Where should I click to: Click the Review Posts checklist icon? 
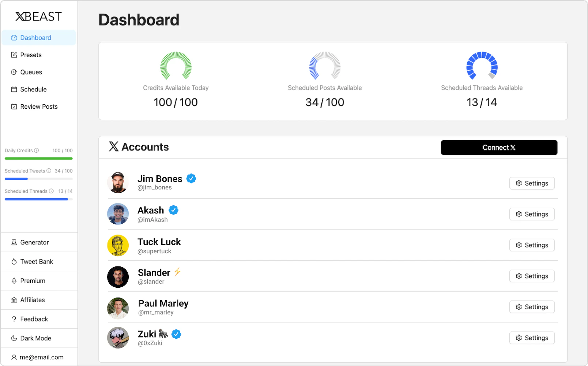pos(14,107)
